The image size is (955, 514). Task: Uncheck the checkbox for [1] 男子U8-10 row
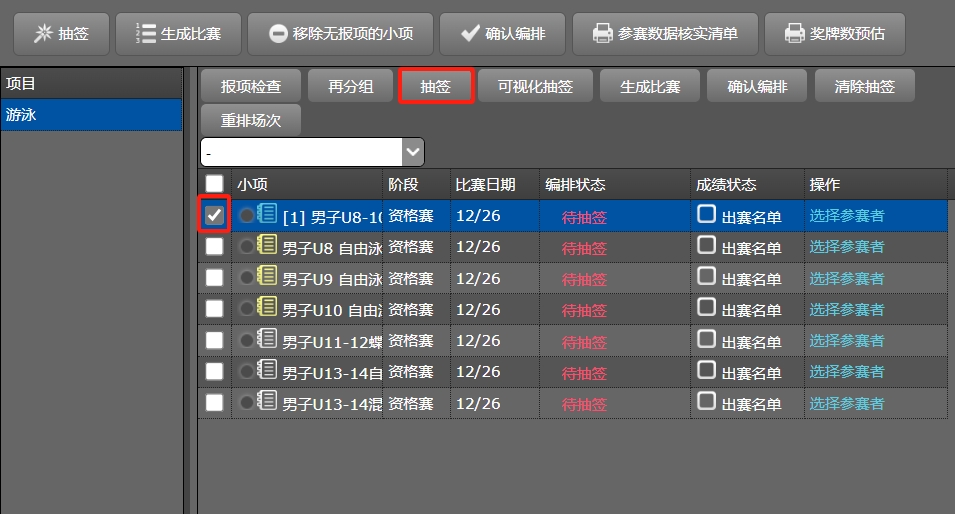[x=214, y=215]
